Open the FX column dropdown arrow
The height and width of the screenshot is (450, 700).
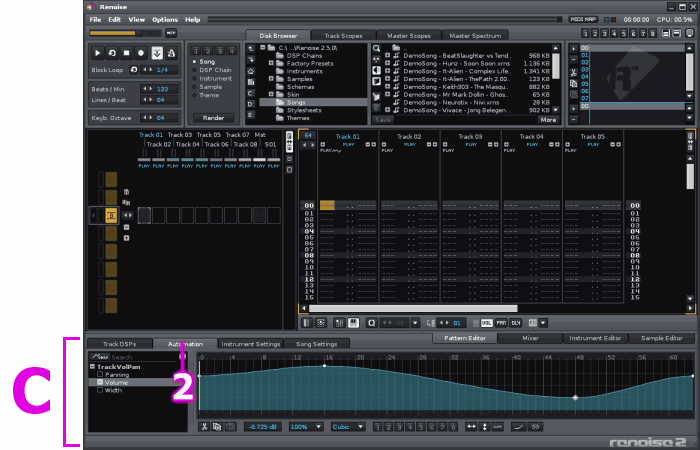coord(543,323)
